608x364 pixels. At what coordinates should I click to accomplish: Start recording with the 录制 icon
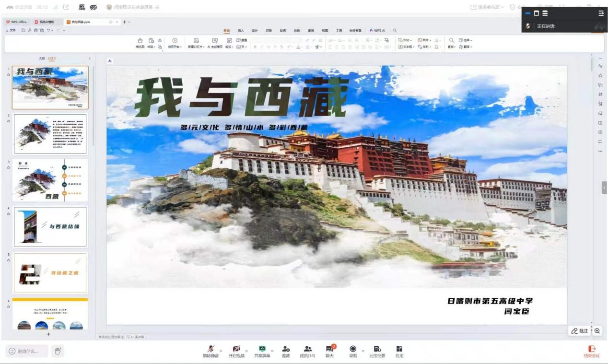click(x=353, y=352)
